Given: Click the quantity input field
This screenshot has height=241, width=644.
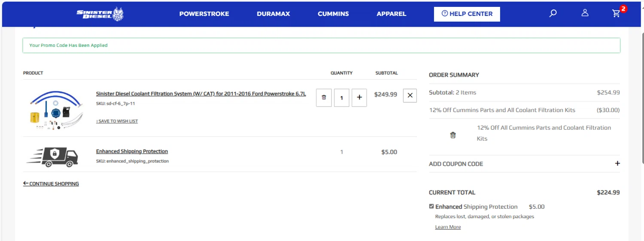Looking at the screenshot, I should click(342, 98).
